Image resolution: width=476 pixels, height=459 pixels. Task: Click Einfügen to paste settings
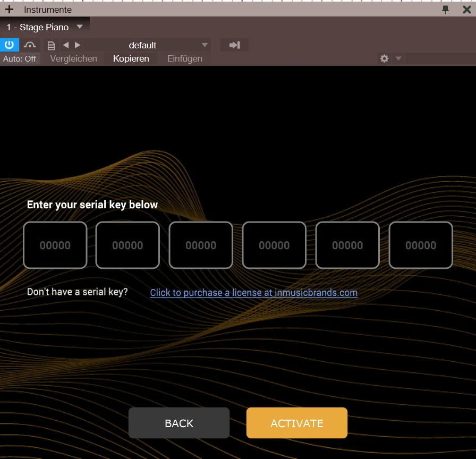click(184, 58)
